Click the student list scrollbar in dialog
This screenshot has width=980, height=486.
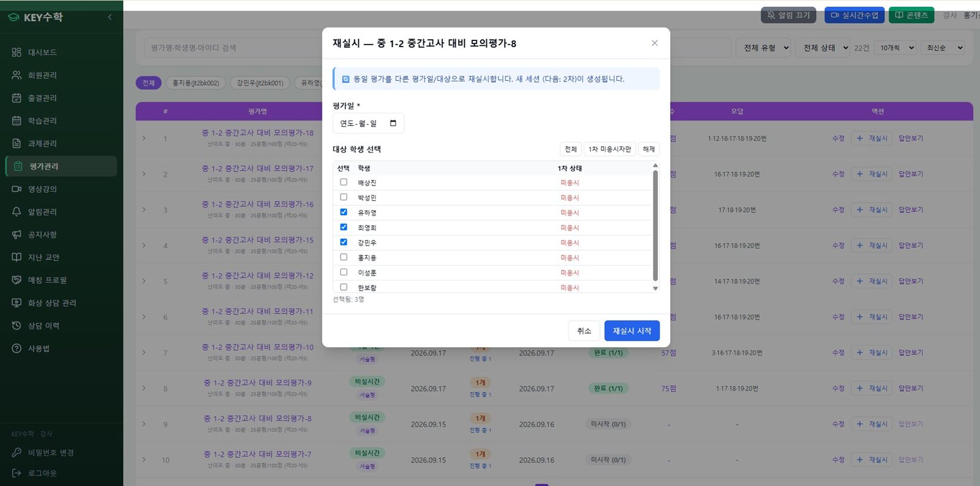[655, 225]
